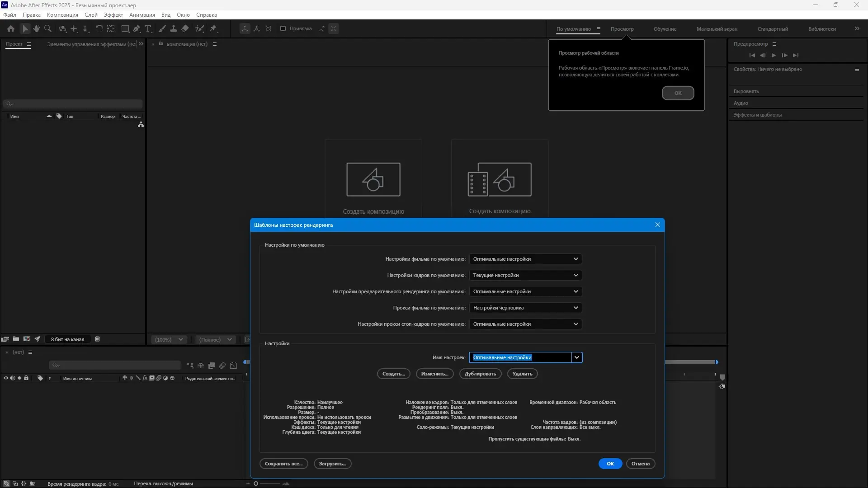This screenshot has width=868, height=488.
Task: Select the Pen tool
Action: click(137, 28)
